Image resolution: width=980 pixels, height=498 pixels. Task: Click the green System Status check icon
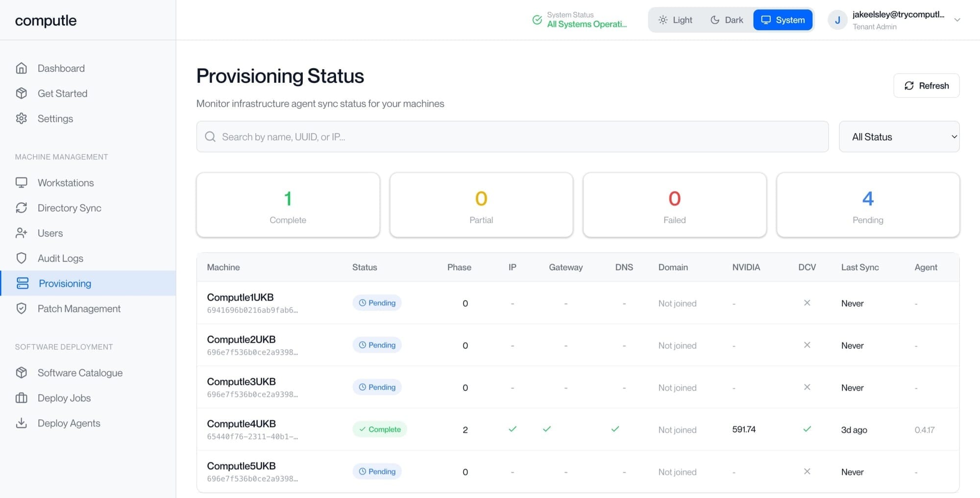(x=537, y=20)
